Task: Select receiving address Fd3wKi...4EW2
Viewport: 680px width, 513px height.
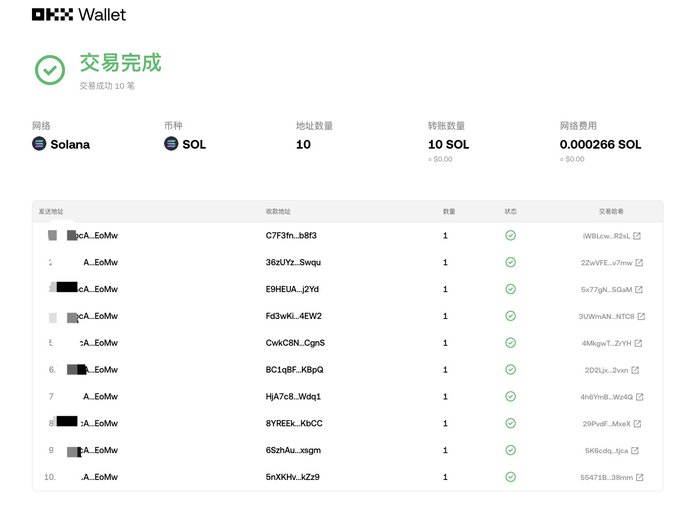Action: coord(294,316)
